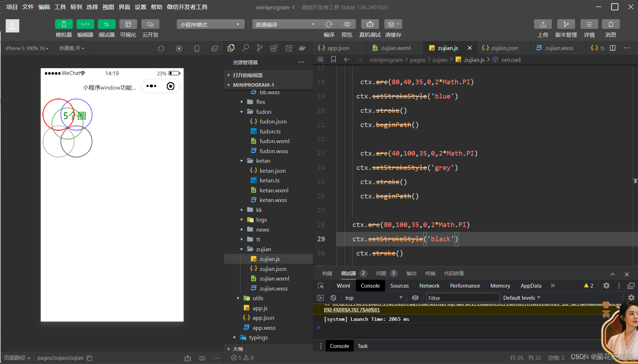Click the 编译 refresh icon in toolbar
This screenshot has width=638, height=364.
point(329,24)
